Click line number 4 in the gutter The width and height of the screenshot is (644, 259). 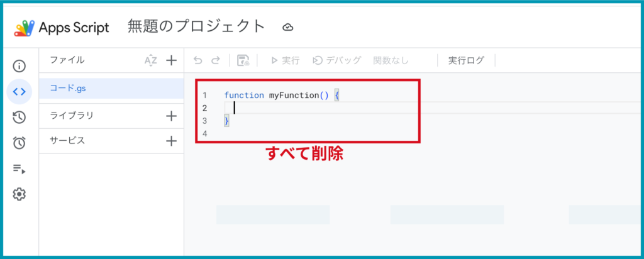(205, 134)
